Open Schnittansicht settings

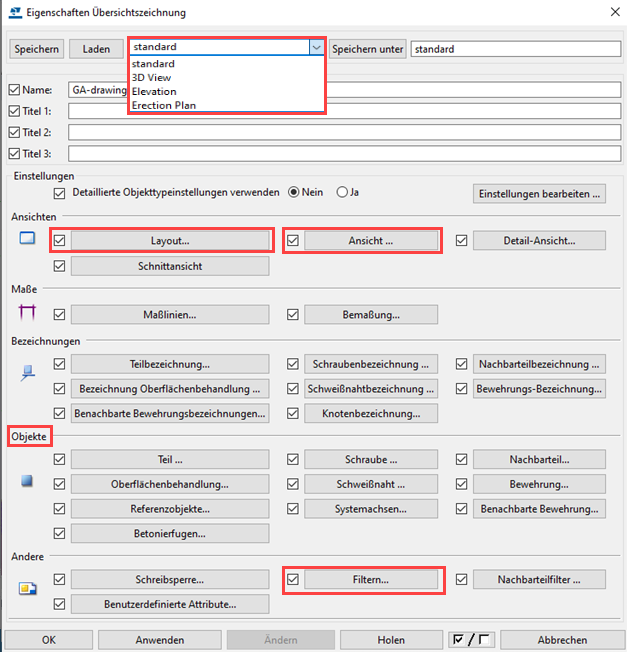click(170, 266)
